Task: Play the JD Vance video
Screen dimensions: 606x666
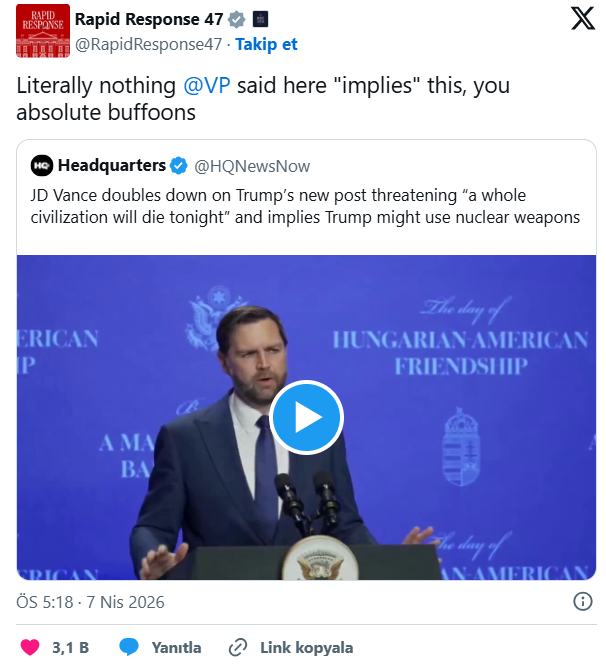Action: pyautogui.click(x=306, y=417)
